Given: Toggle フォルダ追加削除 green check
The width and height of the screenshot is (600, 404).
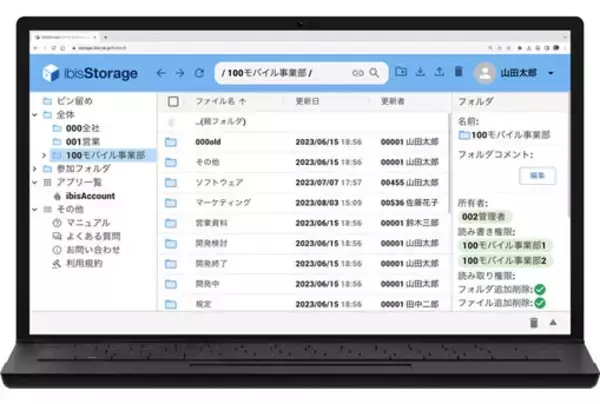Looking at the screenshot, I should pyautogui.click(x=540, y=290).
